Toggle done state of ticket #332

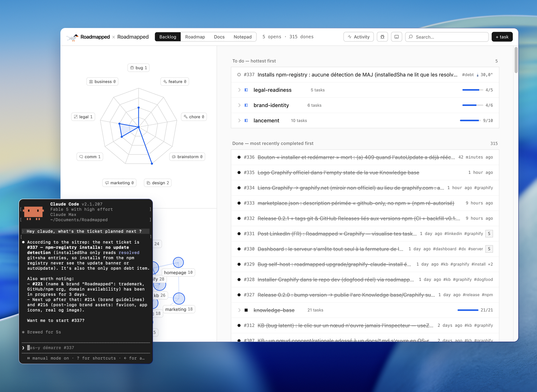239,219
